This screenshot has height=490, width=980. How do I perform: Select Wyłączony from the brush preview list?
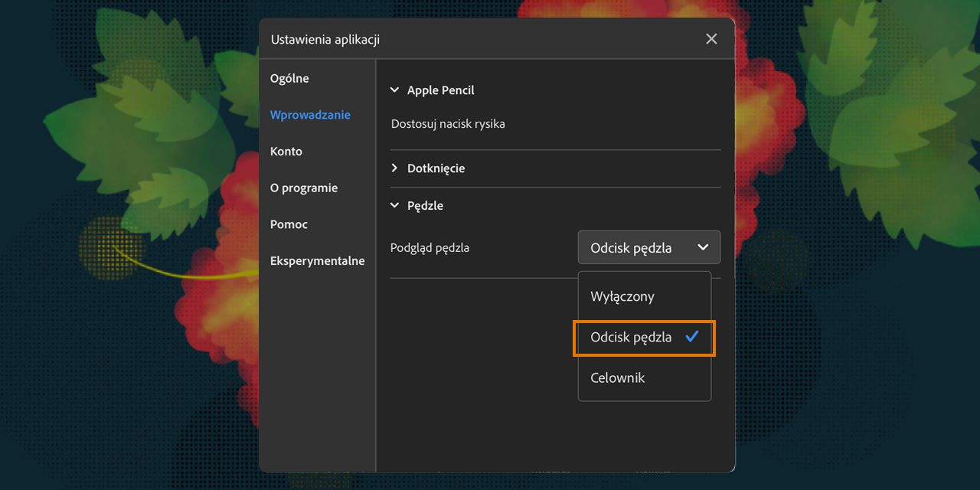[x=621, y=296]
